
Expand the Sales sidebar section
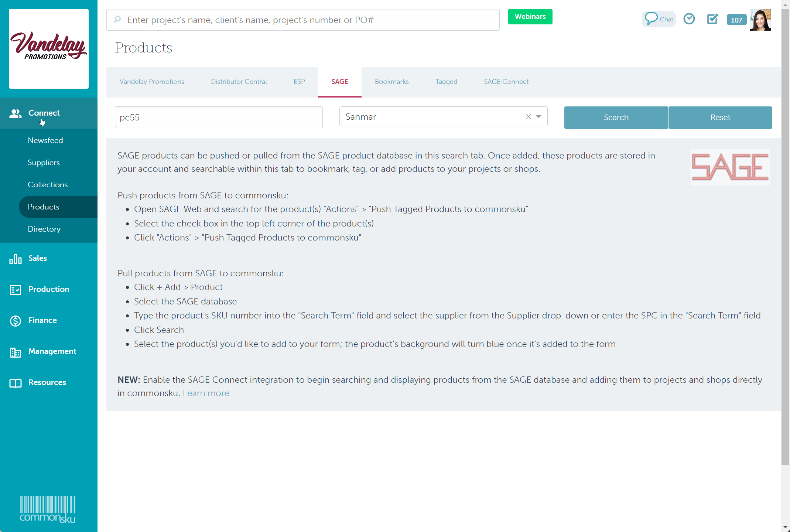[49, 259]
